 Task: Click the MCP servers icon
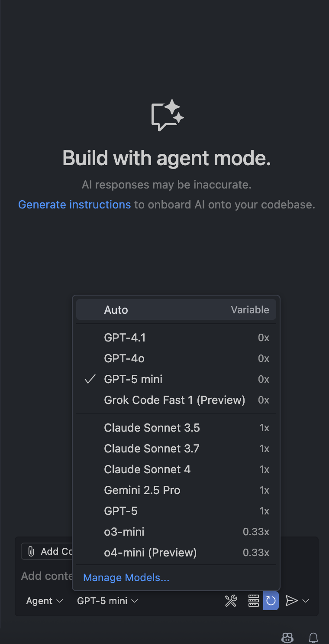tap(253, 601)
